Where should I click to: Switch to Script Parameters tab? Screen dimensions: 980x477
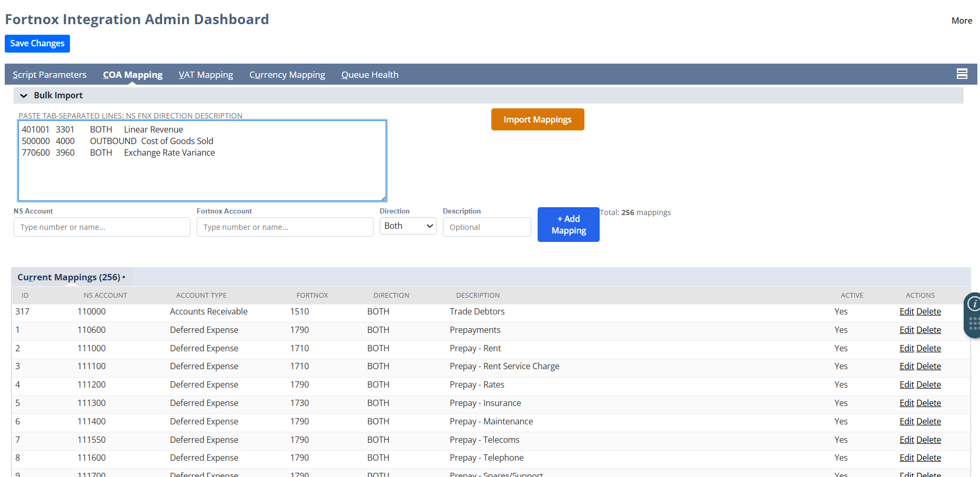(x=49, y=75)
